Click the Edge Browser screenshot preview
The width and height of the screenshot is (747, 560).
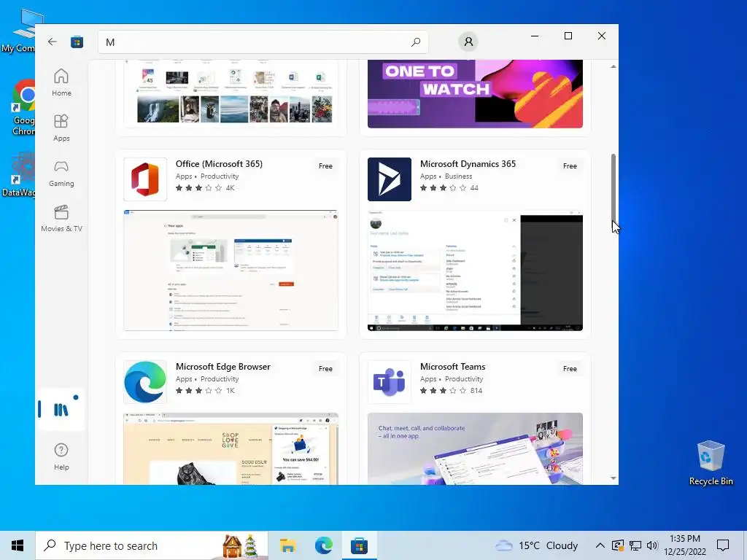pos(231,448)
